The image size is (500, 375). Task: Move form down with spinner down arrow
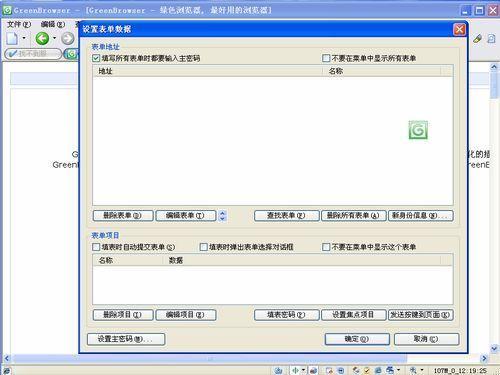tap(223, 219)
